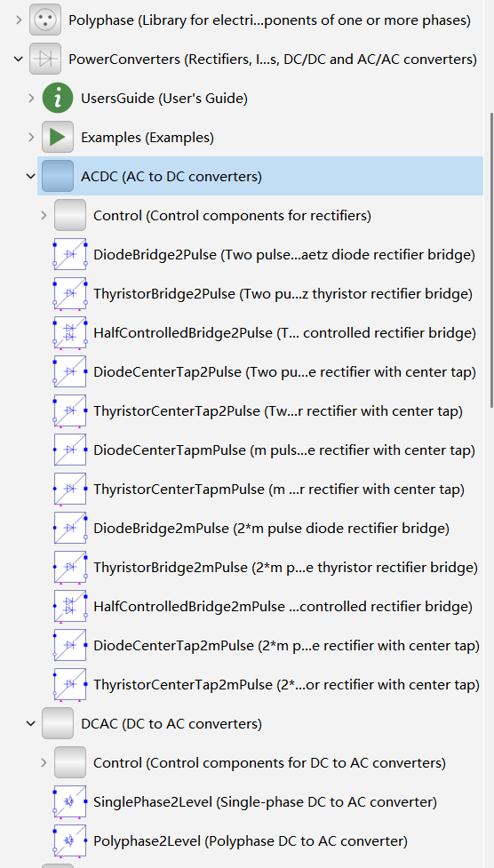494x868 pixels.
Task: Click the vertical scrollbar of library tree
Action: point(490,260)
